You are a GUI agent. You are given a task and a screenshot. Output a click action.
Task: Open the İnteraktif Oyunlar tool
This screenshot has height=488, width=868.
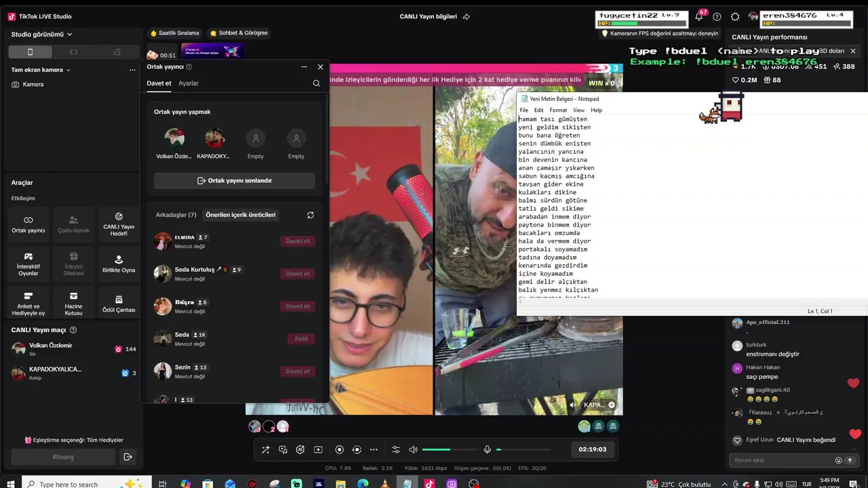coord(28,264)
